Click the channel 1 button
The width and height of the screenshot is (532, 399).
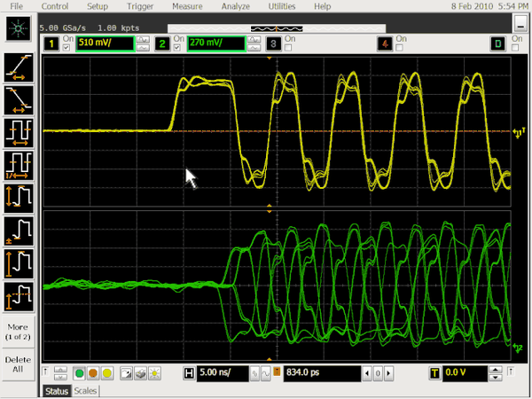(51, 43)
